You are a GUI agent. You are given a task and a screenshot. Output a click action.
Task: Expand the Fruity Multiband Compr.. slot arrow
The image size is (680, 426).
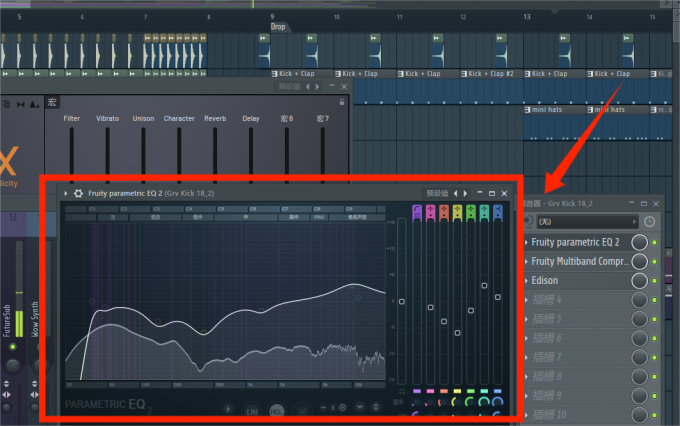click(526, 262)
